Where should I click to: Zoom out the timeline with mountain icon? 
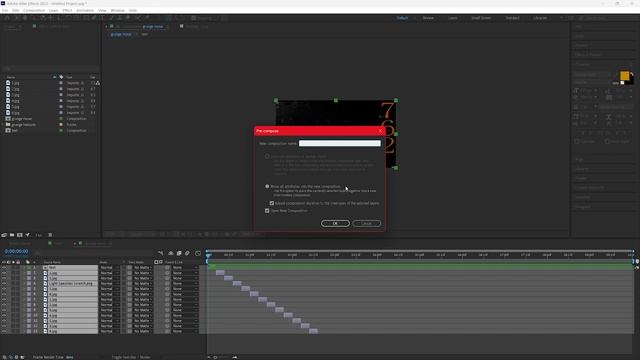(209, 357)
